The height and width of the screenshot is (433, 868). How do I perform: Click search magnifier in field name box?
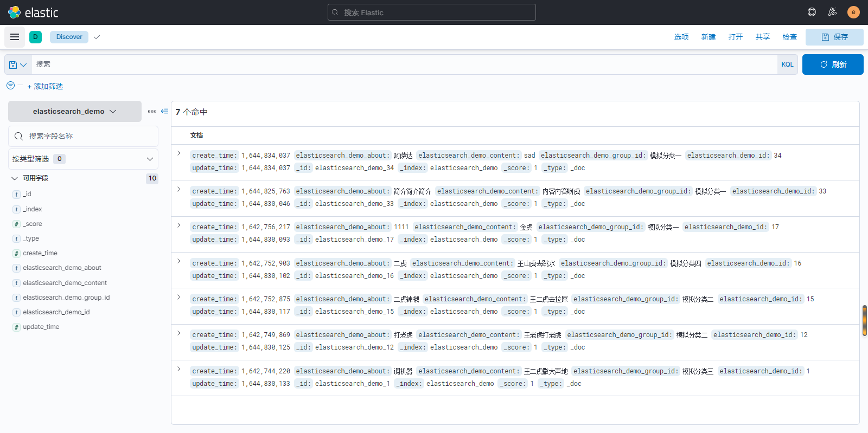coord(19,136)
